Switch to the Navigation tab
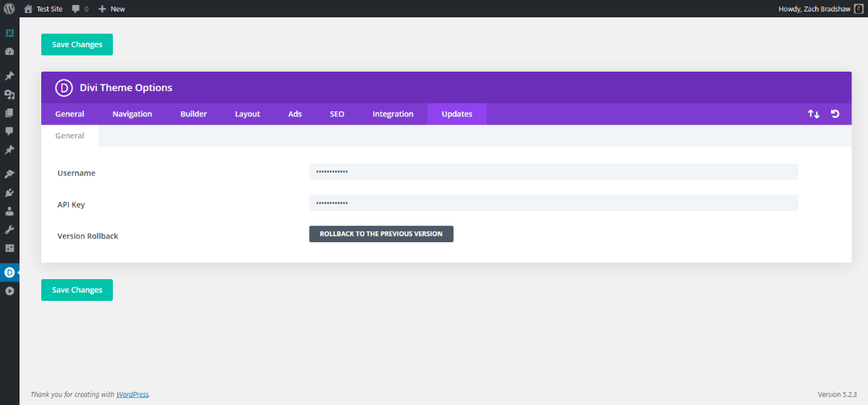 [132, 114]
